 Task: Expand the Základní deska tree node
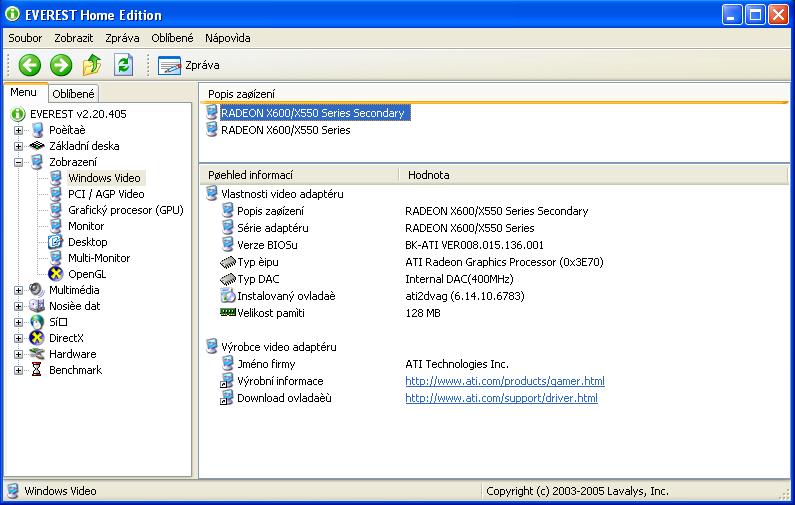[19, 146]
